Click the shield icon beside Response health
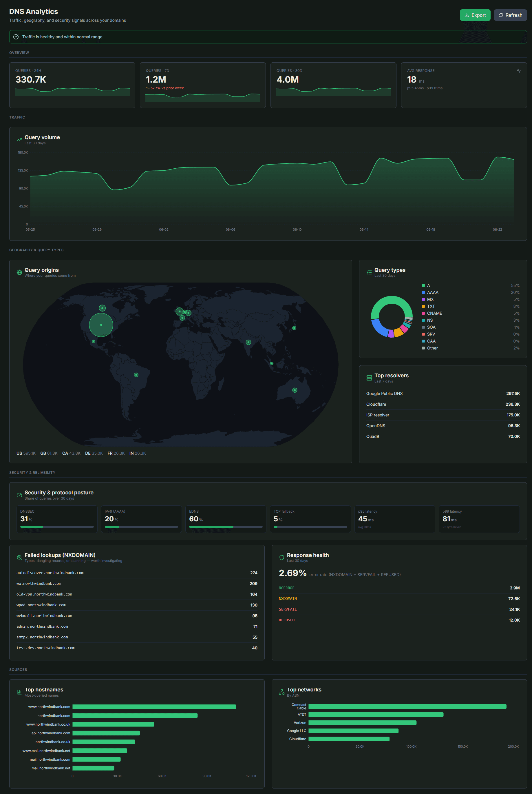 [x=281, y=558]
